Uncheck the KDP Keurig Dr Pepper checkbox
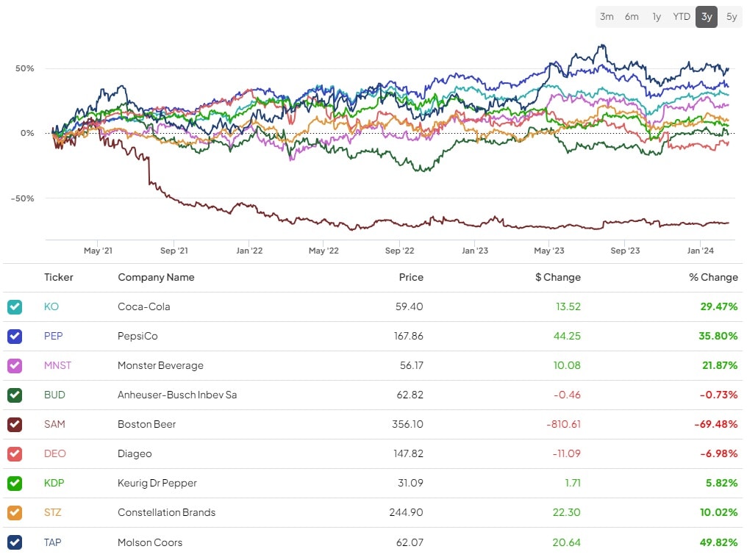 coord(15,483)
